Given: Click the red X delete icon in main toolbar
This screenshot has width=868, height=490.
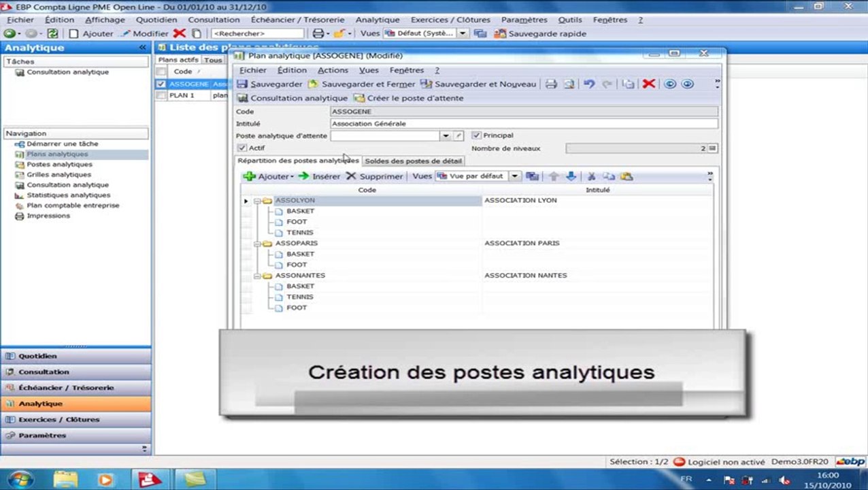Looking at the screenshot, I should [180, 33].
